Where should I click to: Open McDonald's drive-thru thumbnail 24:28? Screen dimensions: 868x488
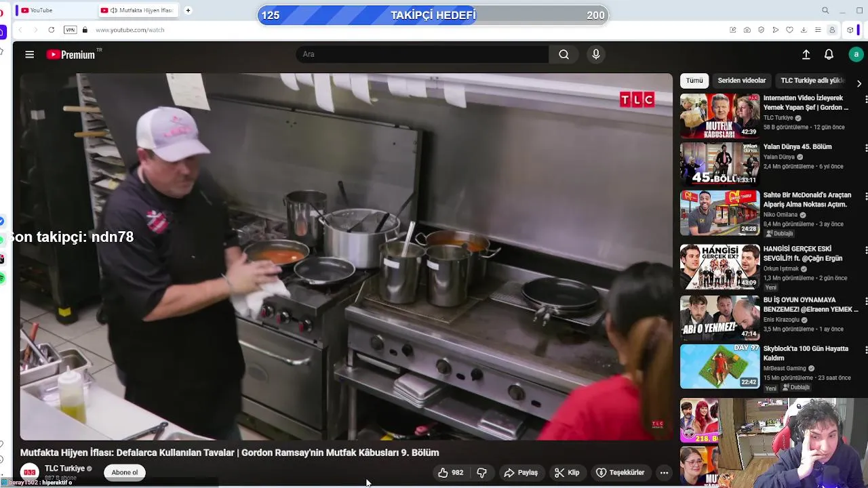point(720,213)
